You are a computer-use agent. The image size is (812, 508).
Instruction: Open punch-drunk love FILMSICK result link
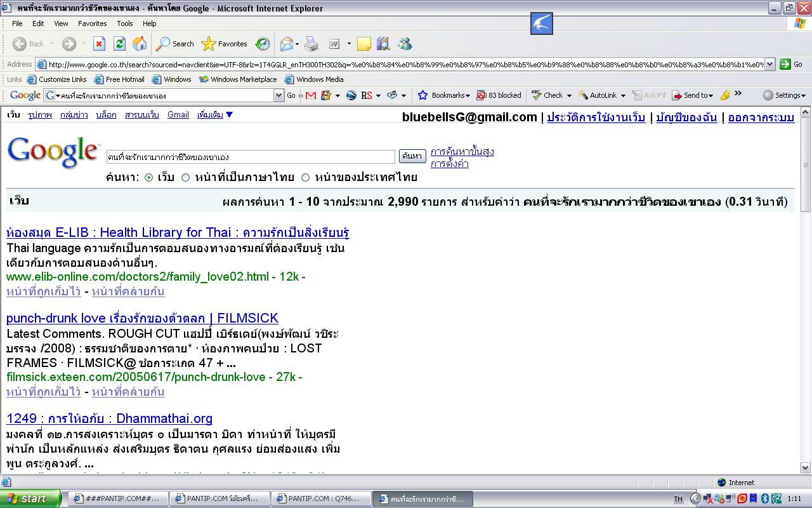coord(142,318)
